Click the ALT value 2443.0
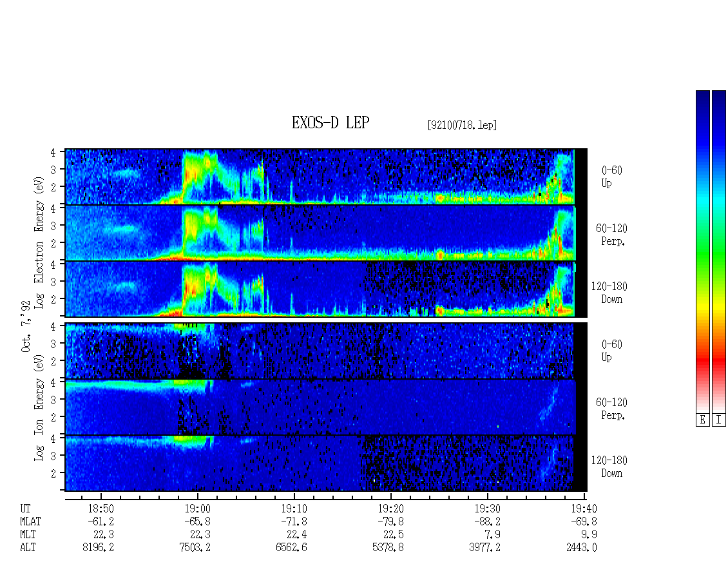The width and height of the screenshot is (728, 564). pos(582,548)
